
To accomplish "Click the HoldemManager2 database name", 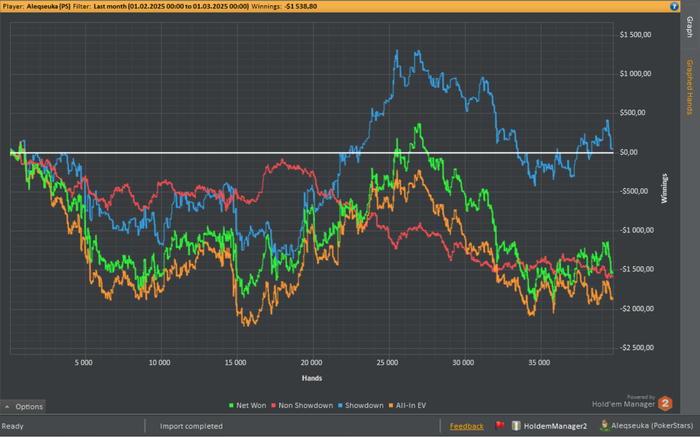I will click(555, 426).
